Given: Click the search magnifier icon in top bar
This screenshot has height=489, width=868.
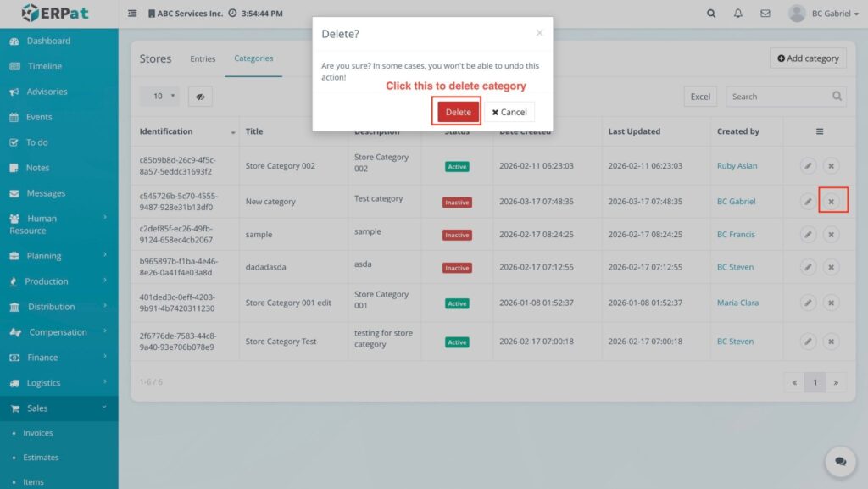Looking at the screenshot, I should [710, 14].
